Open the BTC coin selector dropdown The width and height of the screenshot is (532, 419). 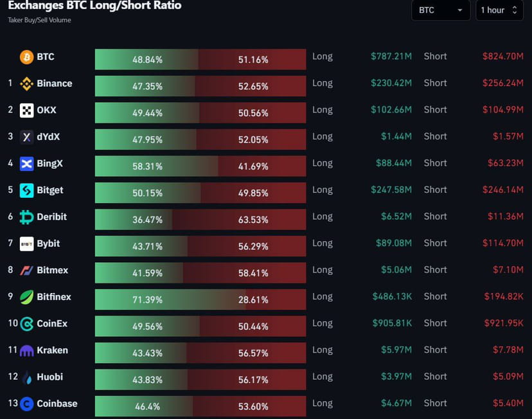tap(441, 10)
